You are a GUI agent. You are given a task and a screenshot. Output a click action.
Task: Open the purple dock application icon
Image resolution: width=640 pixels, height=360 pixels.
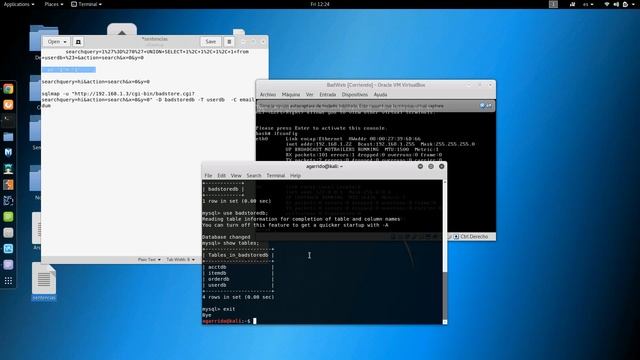point(8,264)
